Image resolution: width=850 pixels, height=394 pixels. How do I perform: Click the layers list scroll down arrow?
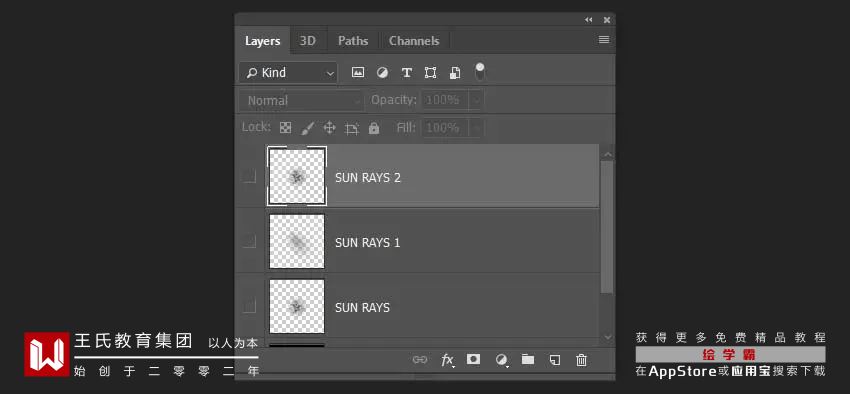click(x=608, y=337)
